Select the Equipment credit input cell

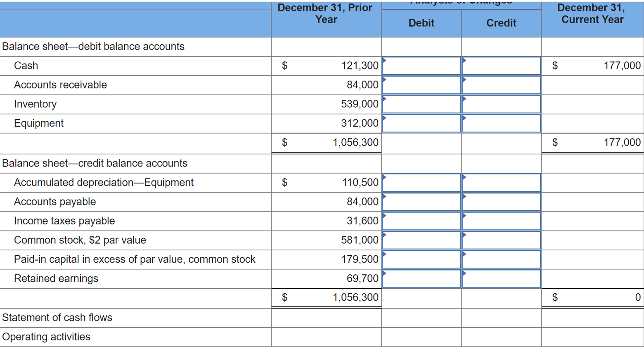(x=502, y=123)
